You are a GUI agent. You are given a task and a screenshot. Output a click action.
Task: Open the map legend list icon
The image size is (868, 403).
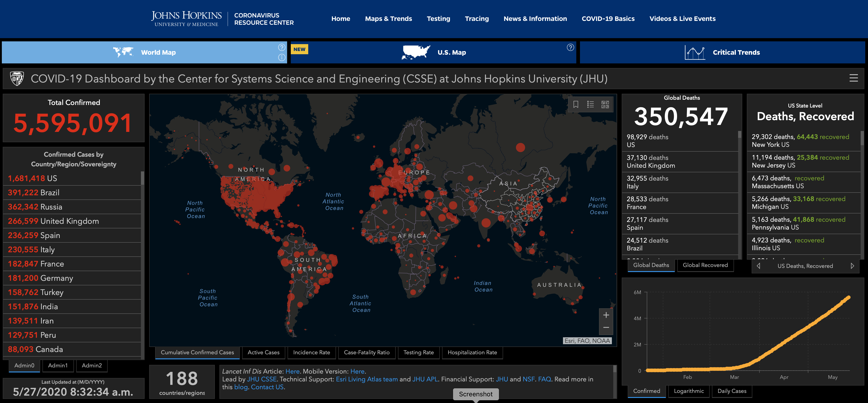pyautogui.click(x=590, y=105)
